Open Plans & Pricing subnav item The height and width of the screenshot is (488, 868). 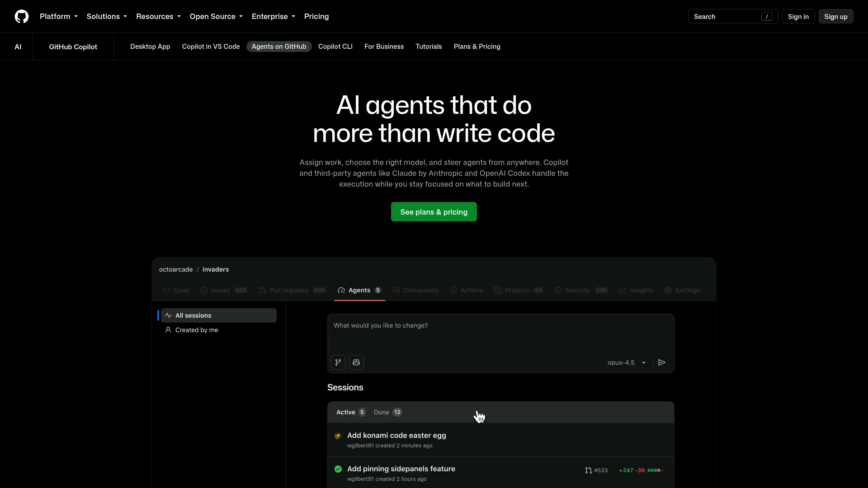click(x=477, y=47)
